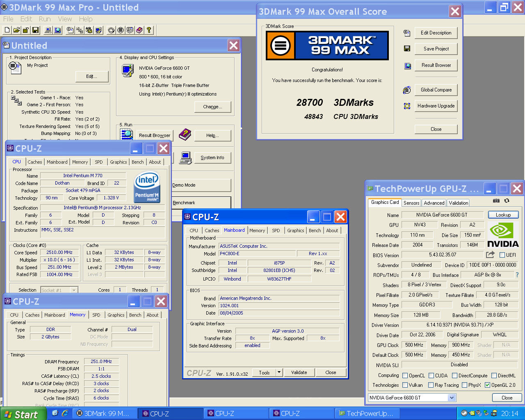Click the Validate button in CPU-Z
525x420 pixels.
click(299, 372)
